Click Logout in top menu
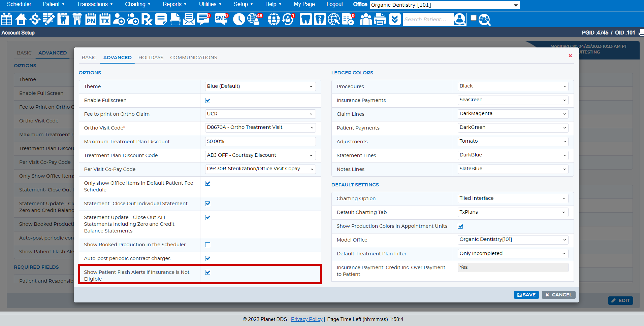644x326 pixels. 334,4
